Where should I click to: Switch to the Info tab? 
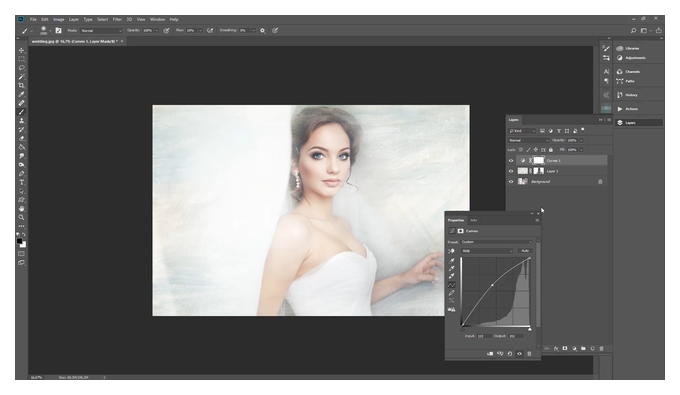474,220
